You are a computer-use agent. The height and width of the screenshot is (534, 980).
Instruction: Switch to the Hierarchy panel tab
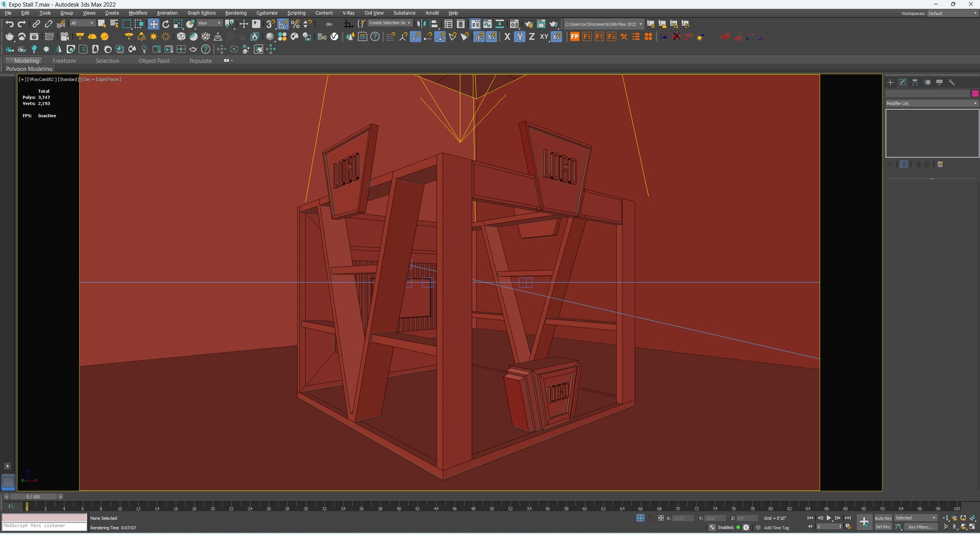pyautogui.click(x=915, y=82)
